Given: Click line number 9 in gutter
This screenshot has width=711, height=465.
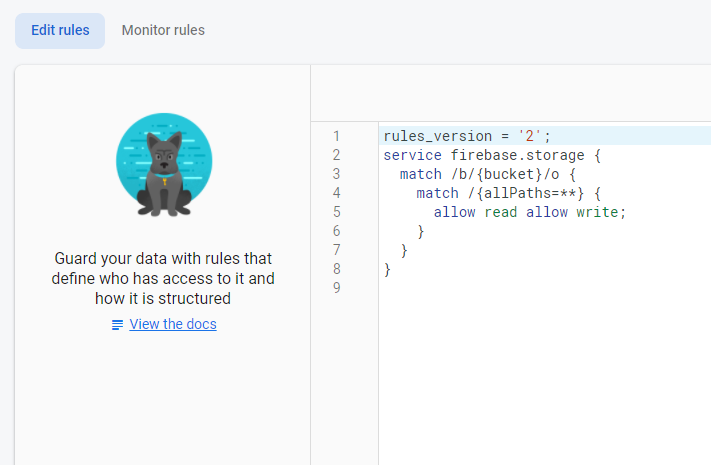Looking at the screenshot, I should coord(336,288).
